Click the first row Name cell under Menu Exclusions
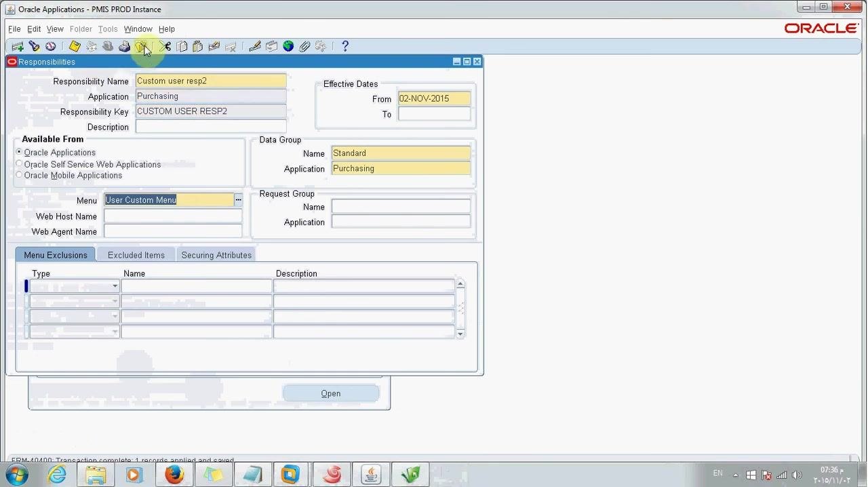The width and height of the screenshot is (868, 487). coord(197,286)
